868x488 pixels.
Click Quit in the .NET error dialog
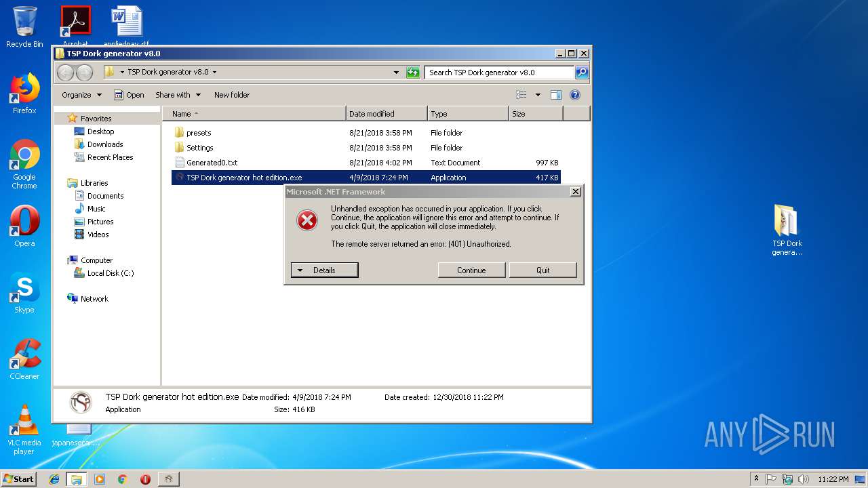point(543,270)
